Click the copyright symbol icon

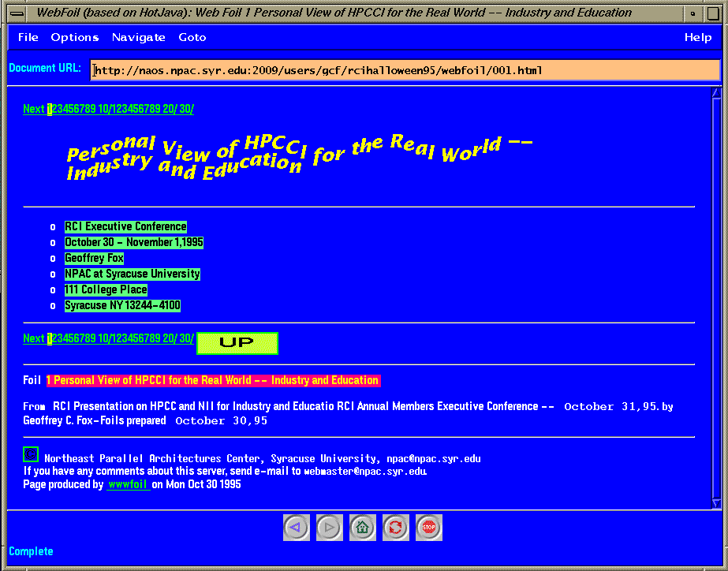pos(31,454)
